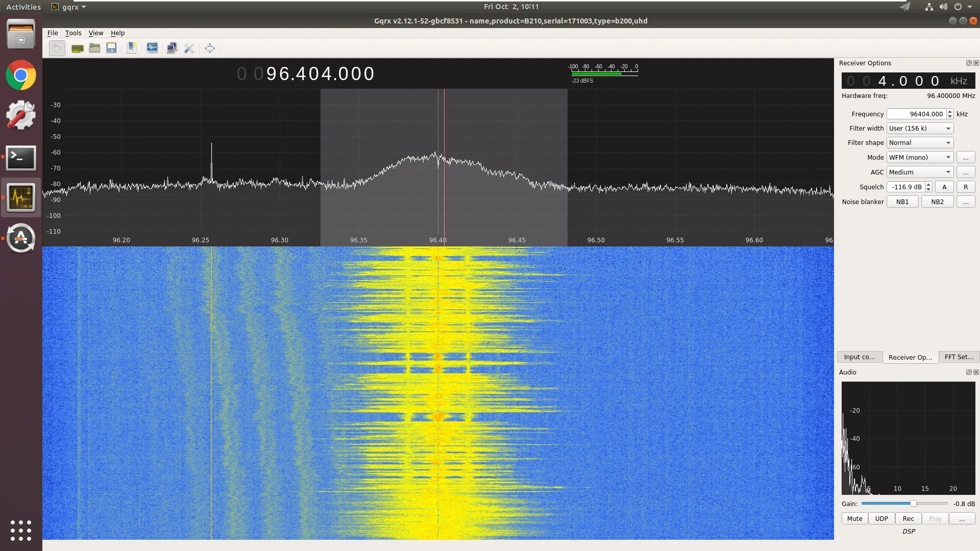
Task: Click the audio Gain slider handle
Action: coord(913,504)
